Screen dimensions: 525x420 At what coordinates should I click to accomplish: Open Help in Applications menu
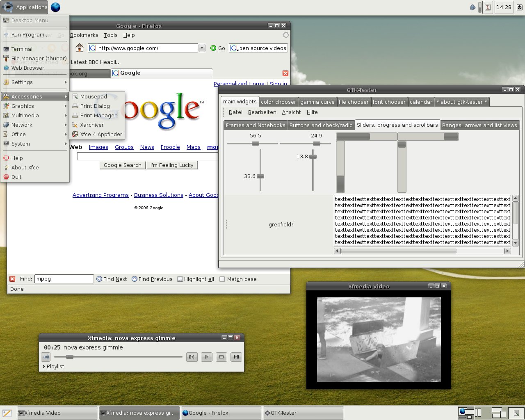coord(35,158)
